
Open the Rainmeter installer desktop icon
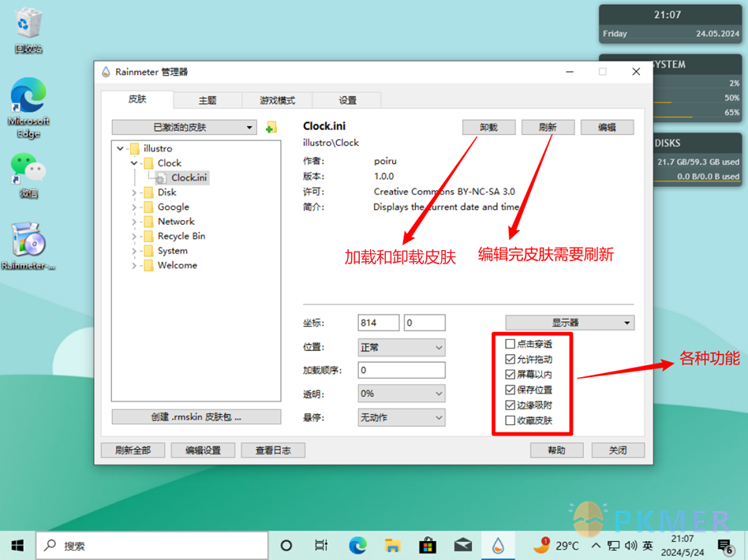[x=28, y=246]
